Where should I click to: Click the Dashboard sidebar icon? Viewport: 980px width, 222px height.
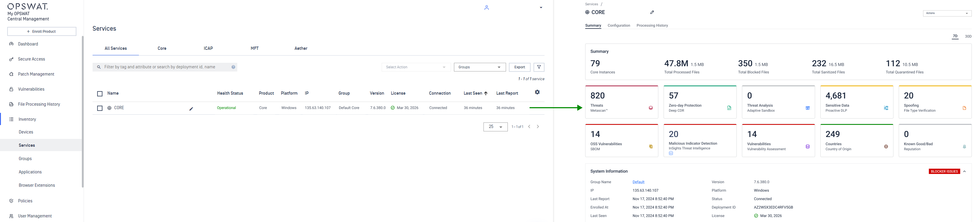(x=11, y=44)
